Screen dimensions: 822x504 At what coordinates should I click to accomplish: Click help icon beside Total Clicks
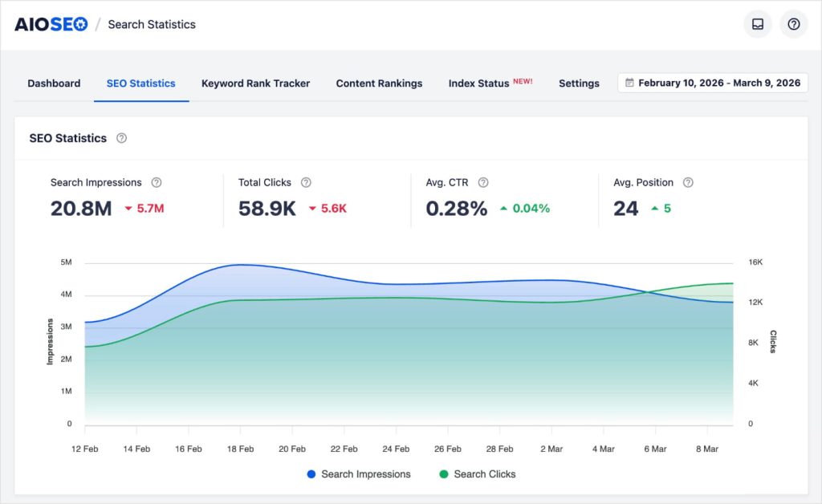(x=306, y=182)
